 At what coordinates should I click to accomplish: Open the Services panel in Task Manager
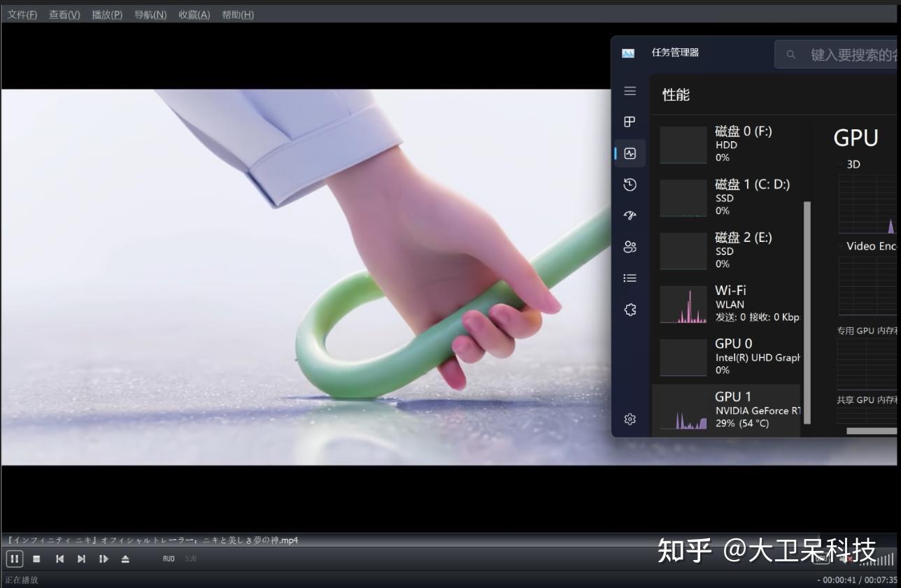(x=629, y=309)
